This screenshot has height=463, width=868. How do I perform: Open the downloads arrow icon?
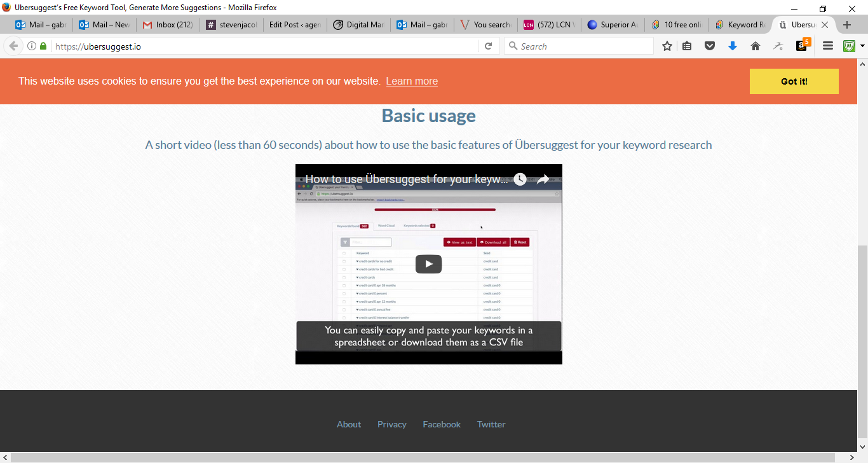click(x=732, y=46)
